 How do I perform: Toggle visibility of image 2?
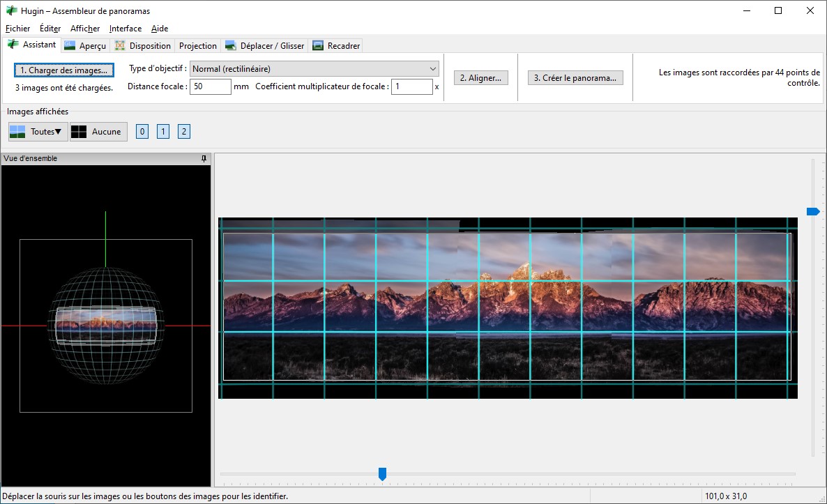pyautogui.click(x=184, y=132)
